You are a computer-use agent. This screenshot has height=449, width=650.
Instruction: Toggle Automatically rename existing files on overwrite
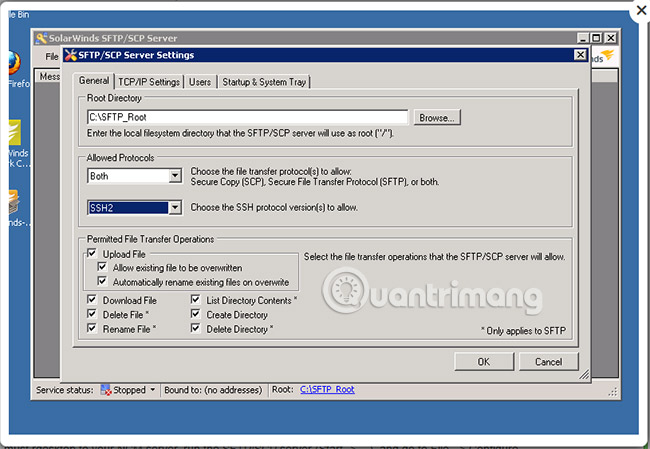tap(102, 281)
